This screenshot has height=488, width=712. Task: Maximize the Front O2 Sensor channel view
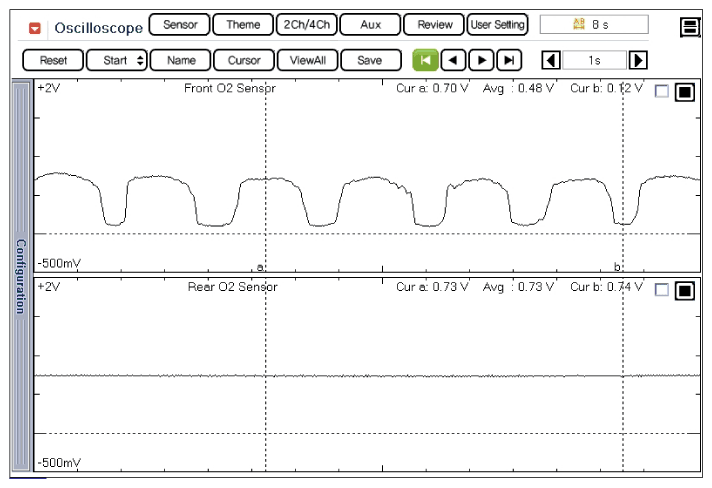coord(684,92)
